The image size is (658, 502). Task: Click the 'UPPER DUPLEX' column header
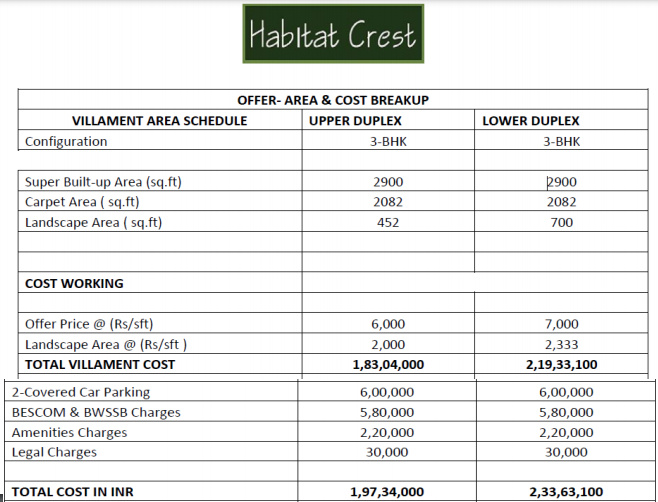coord(355,121)
